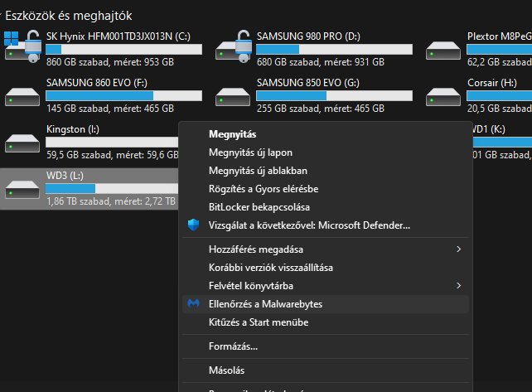Click '680 GB szabad, méret: 931 GB'
This screenshot has width=532, height=392.
point(321,62)
